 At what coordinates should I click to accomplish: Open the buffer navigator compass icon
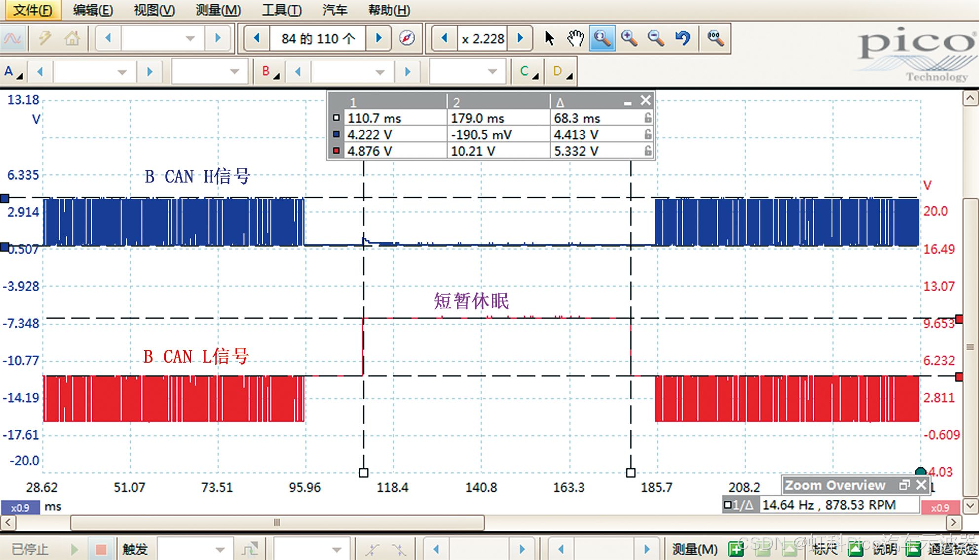407,38
